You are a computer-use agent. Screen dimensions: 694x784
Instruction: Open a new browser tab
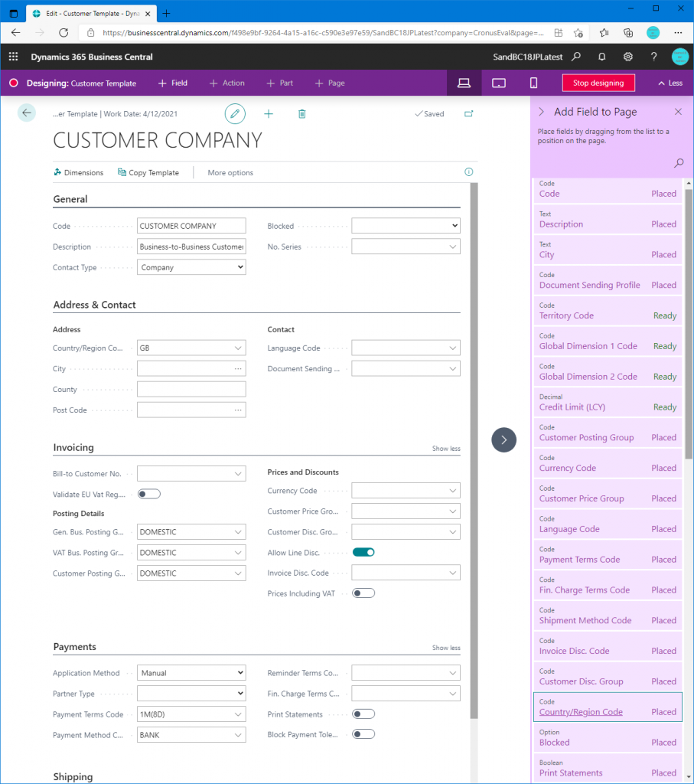click(x=166, y=14)
